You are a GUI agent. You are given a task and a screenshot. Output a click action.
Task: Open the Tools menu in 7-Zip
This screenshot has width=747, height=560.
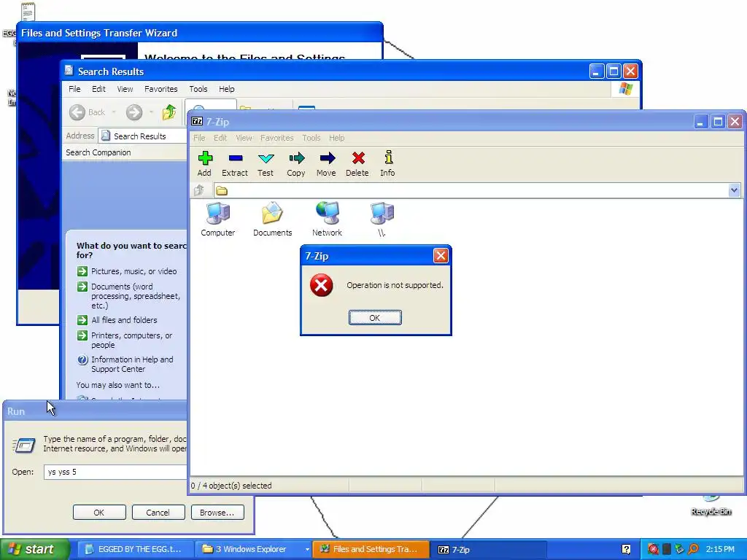[311, 138]
